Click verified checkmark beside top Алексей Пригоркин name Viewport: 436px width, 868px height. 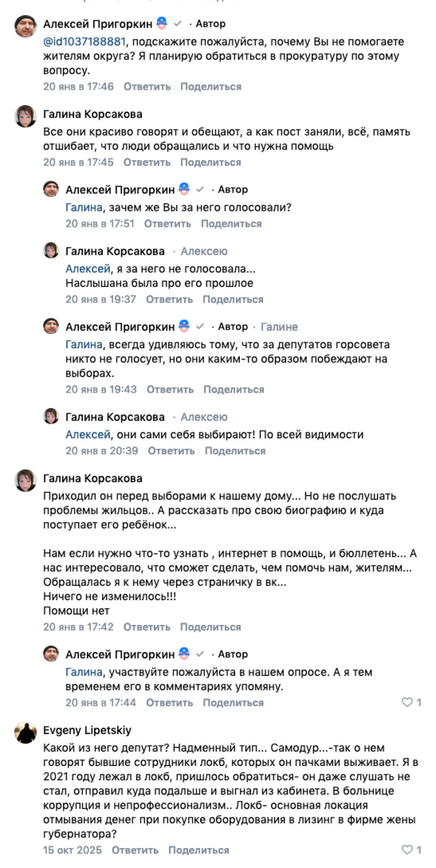coord(177,23)
